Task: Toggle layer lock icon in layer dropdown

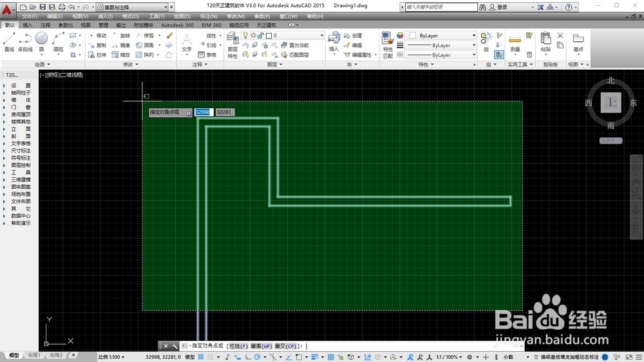Action: point(260,35)
